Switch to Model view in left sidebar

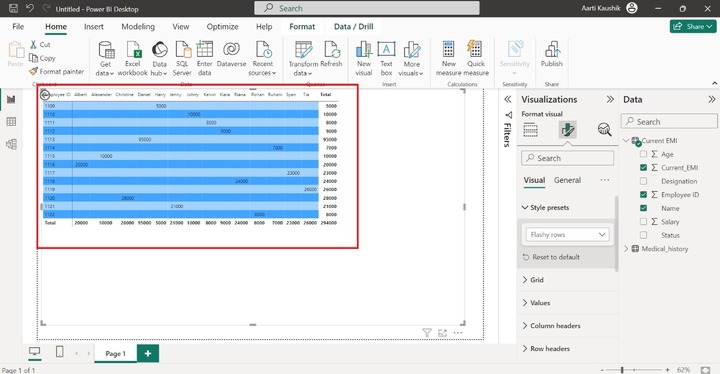[x=11, y=144]
